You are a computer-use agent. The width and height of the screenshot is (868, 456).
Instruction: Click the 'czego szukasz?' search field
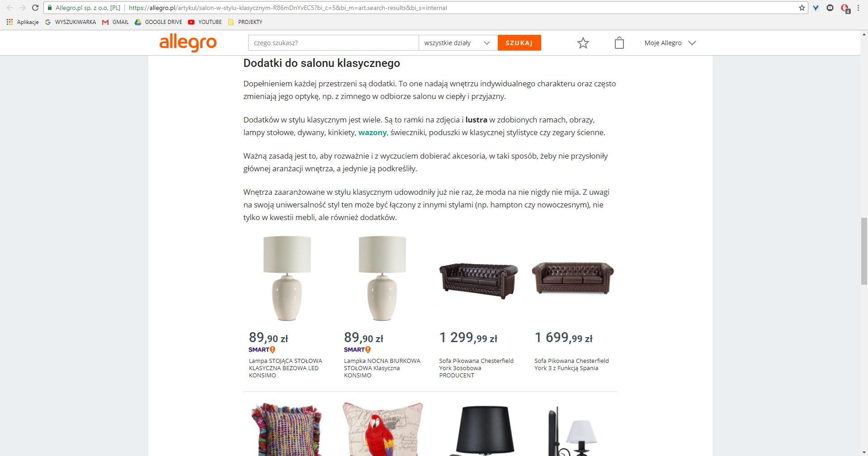[333, 43]
